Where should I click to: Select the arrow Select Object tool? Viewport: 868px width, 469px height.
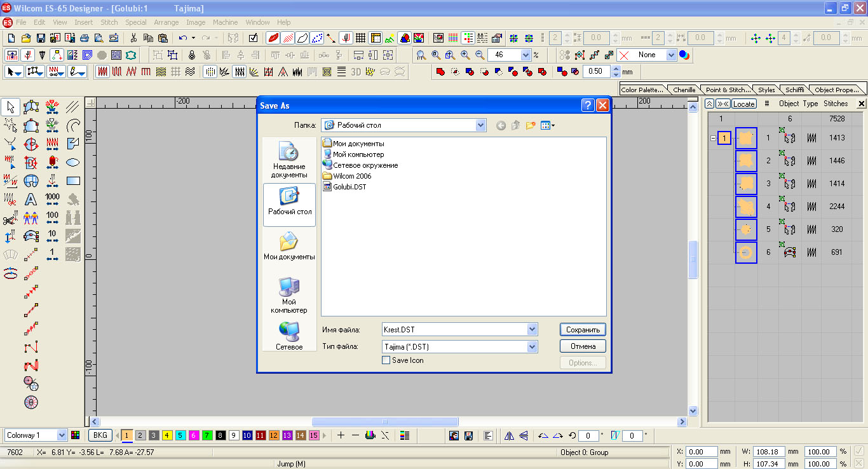[x=10, y=107]
